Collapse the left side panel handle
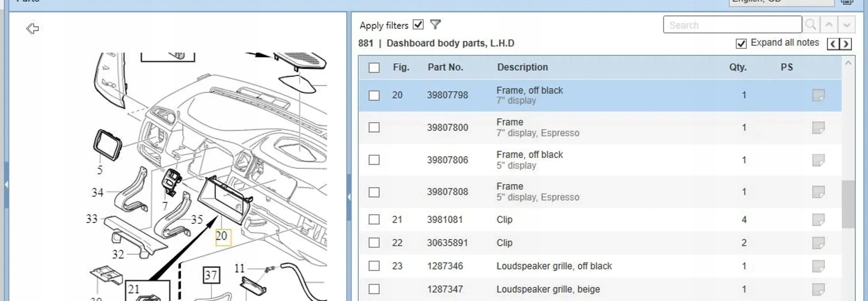 point(6,185)
